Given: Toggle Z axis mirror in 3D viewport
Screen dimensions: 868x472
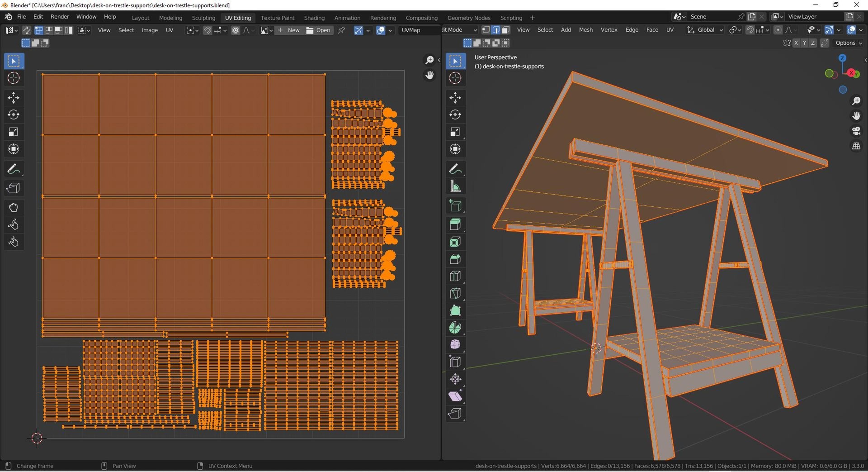Looking at the screenshot, I should 813,43.
